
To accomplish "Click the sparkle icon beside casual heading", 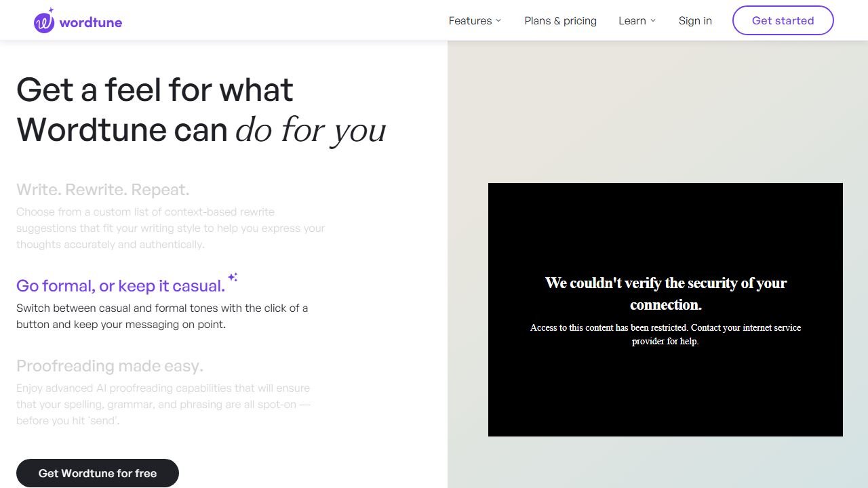I will click(x=233, y=277).
